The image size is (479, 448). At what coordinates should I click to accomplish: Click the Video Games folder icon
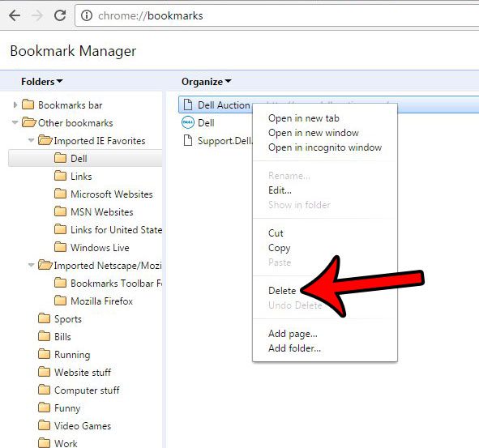tap(45, 425)
